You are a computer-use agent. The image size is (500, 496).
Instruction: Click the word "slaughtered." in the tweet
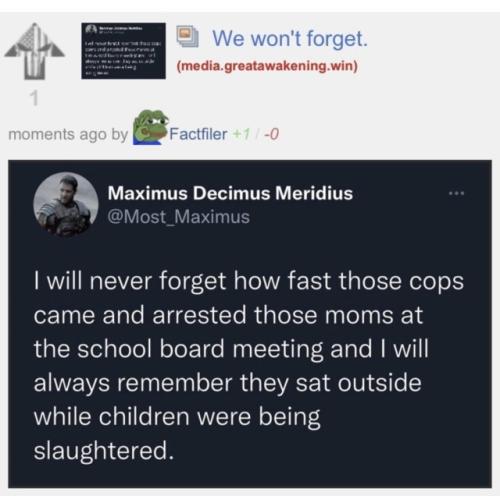(x=104, y=451)
